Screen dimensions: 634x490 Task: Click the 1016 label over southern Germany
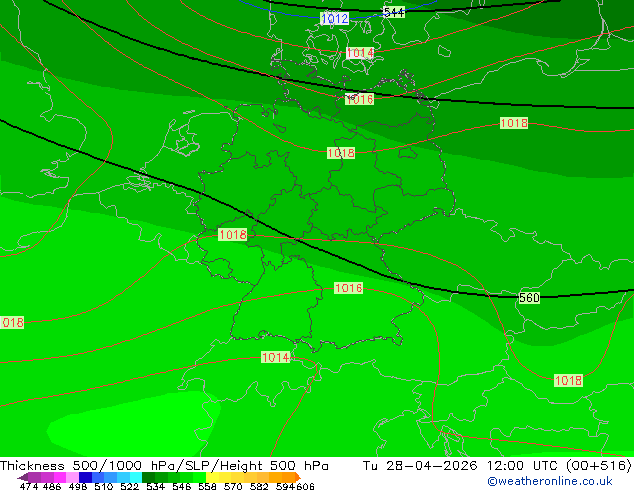pyautogui.click(x=349, y=288)
